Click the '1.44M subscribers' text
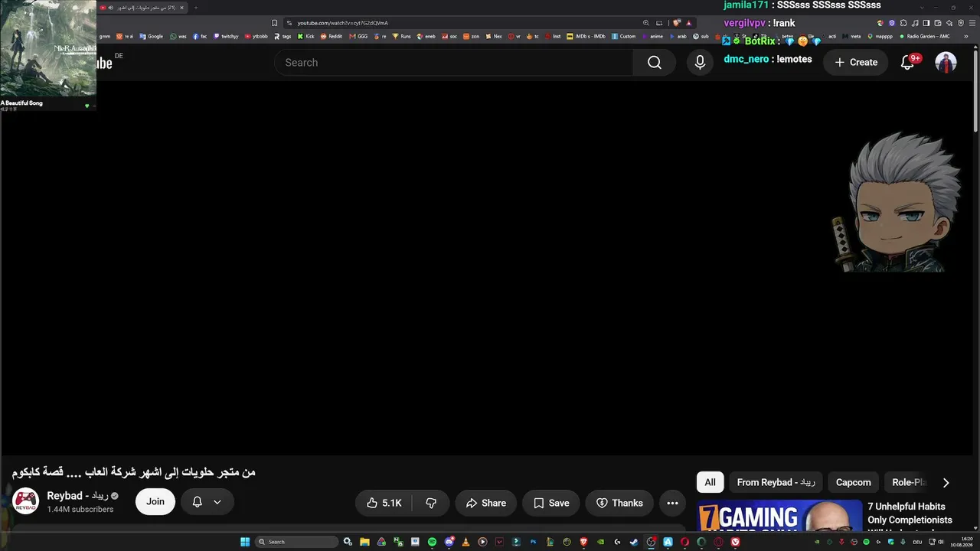980x551 pixels. point(80,510)
